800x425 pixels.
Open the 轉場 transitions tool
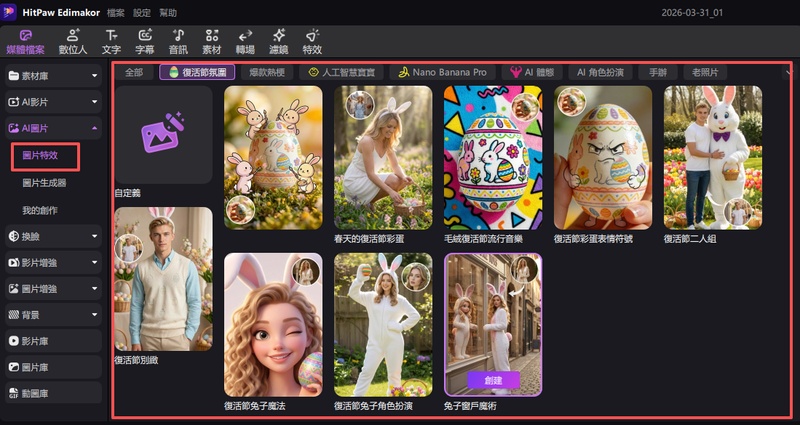tap(245, 42)
